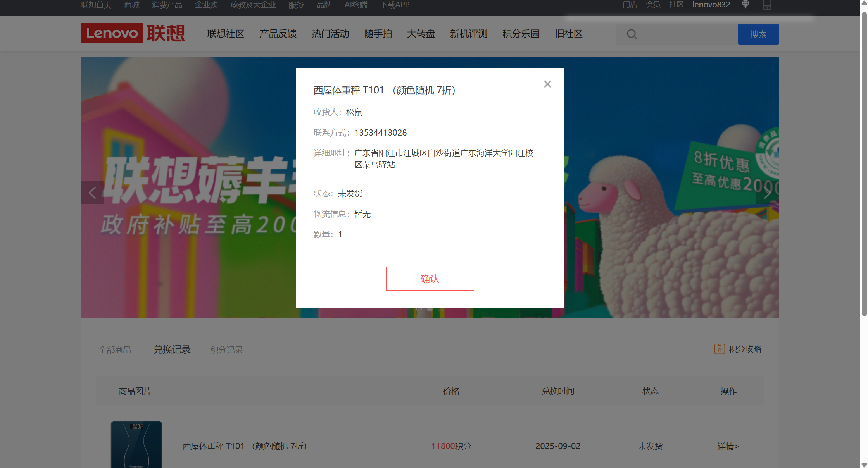Viewport: 868px width, 468px height.
Task: Open 政教及大企业 link in top bar
Action: click(253, 5)
